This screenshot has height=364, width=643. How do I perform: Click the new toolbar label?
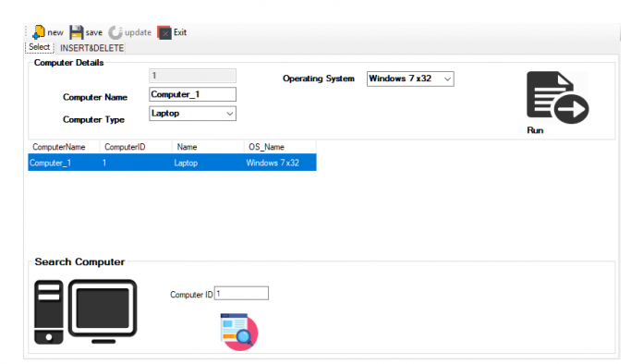point(55,32)
